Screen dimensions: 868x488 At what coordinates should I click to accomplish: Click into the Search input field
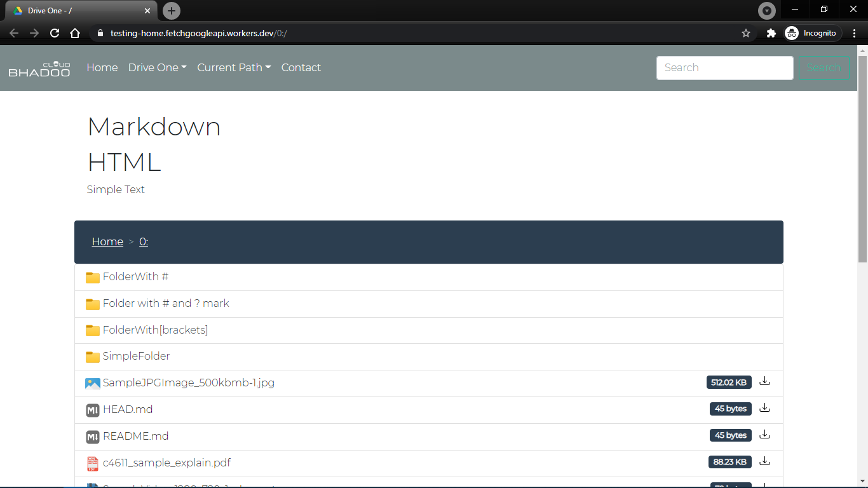point(724,68)
